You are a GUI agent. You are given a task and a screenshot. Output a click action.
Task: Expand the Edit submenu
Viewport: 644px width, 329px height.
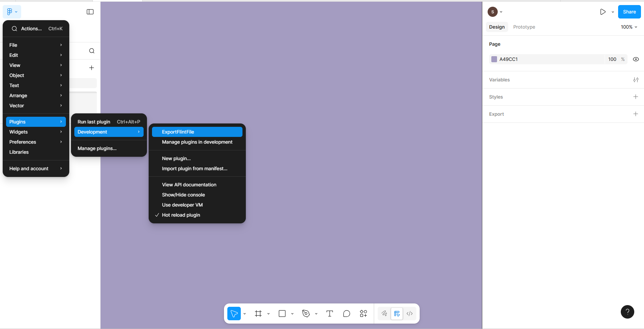pos(36,55)
